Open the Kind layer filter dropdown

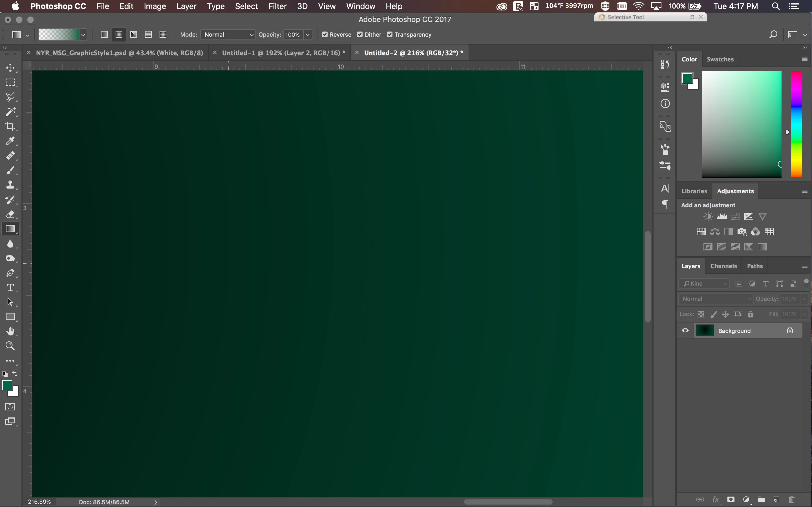[704, 284]
